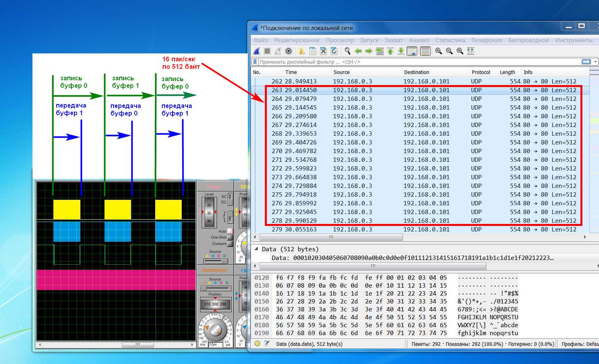
Task: Stop the running capture with the square icon
Action: click(267, 51)
